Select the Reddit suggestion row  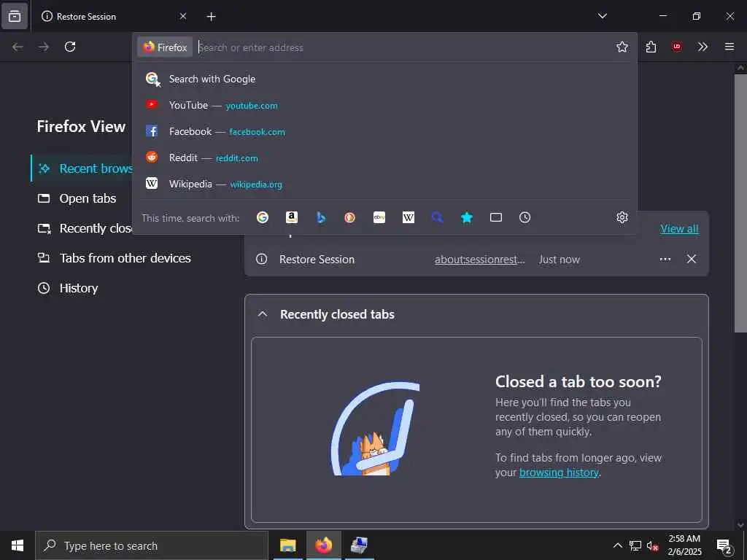[385, 157]
